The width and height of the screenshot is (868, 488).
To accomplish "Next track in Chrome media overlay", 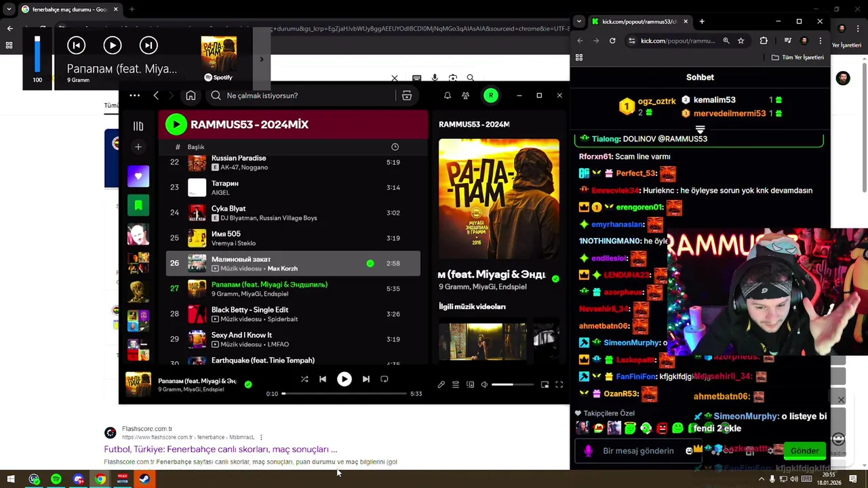I will (x=149, y=45).
